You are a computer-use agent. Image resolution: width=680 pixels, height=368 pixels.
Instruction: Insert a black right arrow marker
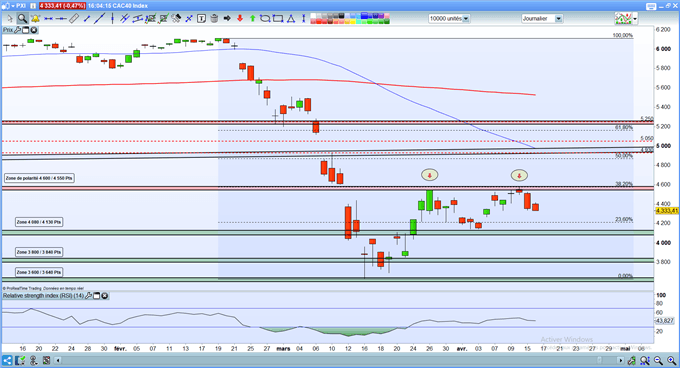[x=227, y=18]
